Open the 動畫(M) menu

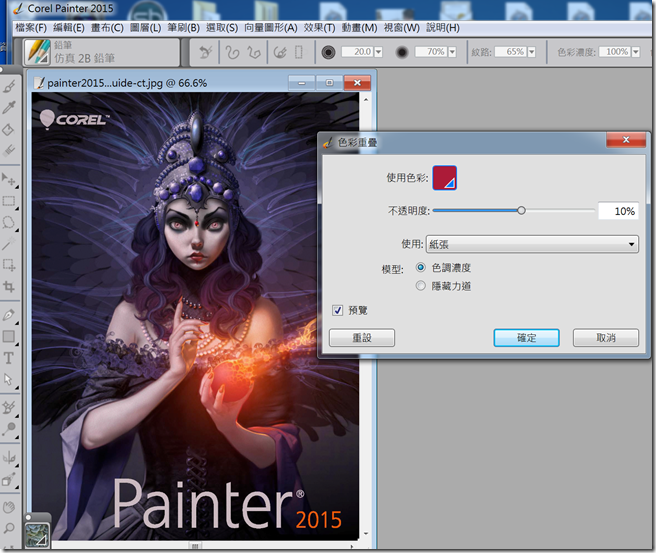tap(359, 28)
